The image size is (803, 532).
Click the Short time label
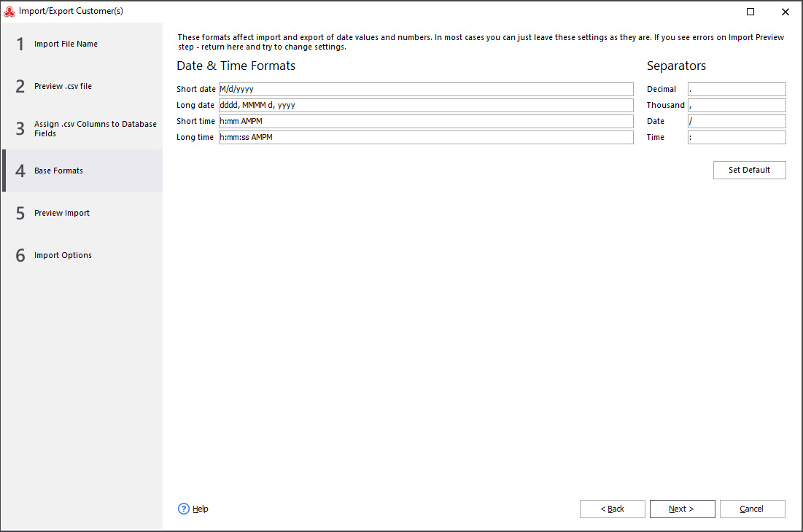pos(195,121)
